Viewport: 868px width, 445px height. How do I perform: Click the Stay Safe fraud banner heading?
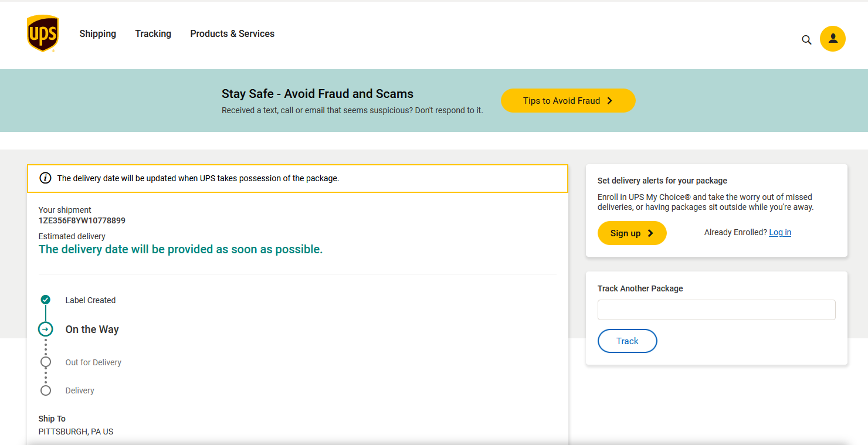pyautogui.click(x=317, y=94)
